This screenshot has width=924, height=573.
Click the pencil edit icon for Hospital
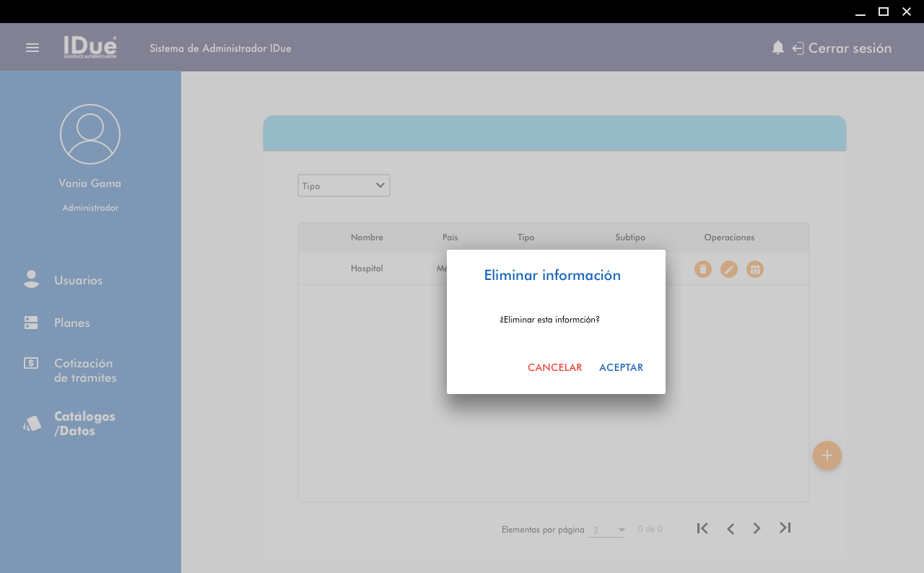coord(729,269)
